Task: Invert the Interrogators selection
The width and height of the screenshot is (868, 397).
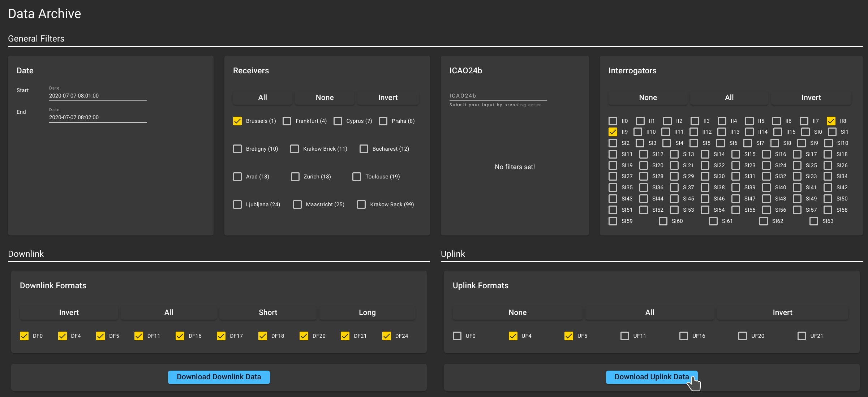Action: pos(811,98)
